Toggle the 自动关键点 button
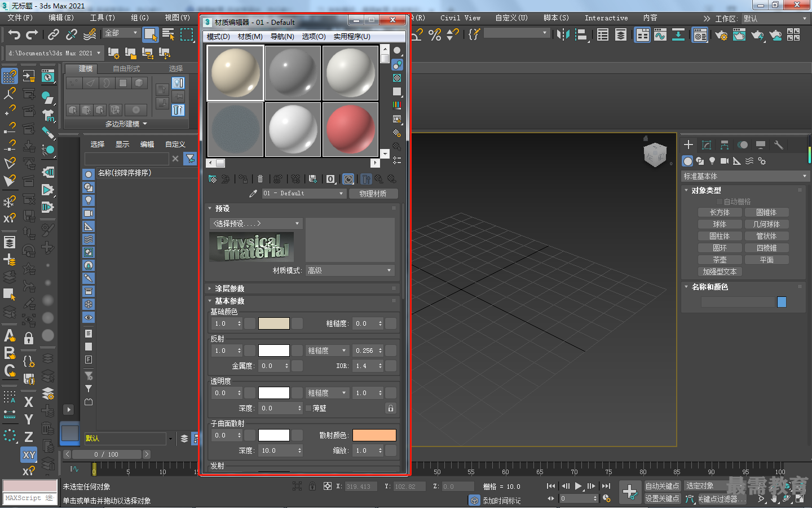Screen dimensions: 812x508 (x=663, y=486)
